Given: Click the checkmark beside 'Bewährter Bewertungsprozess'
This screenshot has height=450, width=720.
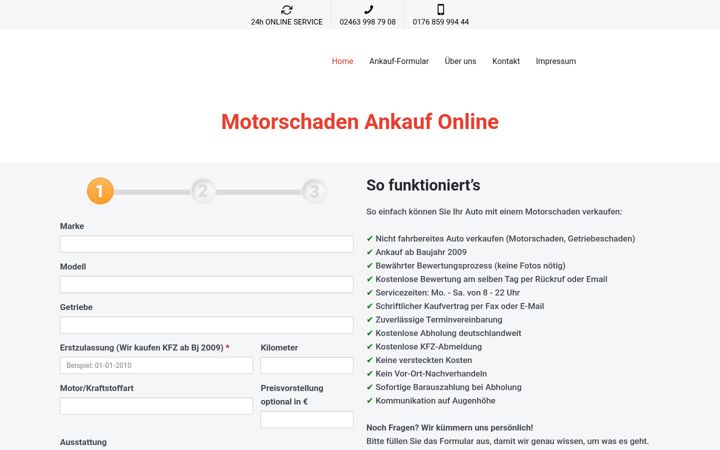Looking at the screenshot, I should coord(370,265).
